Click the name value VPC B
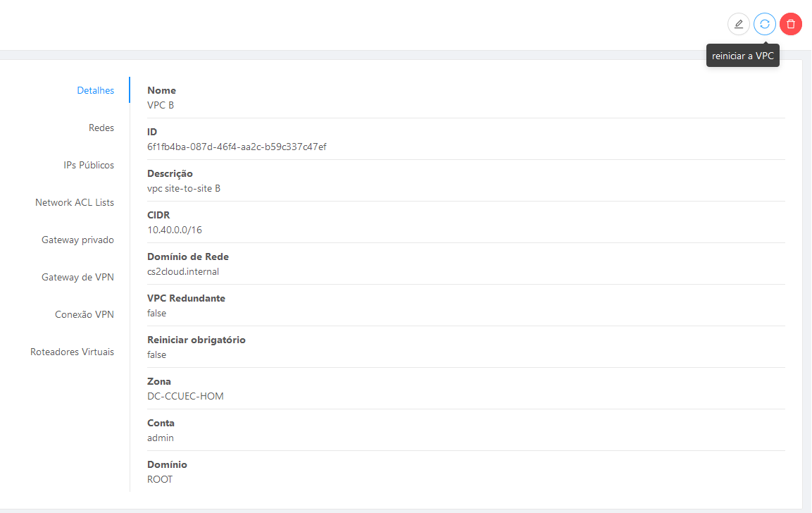 161,105
